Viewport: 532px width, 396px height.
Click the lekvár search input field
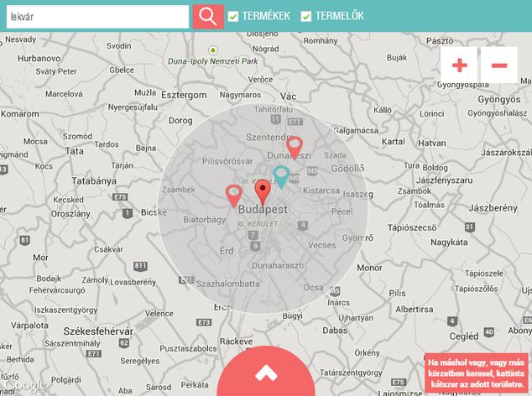point(97,17)
